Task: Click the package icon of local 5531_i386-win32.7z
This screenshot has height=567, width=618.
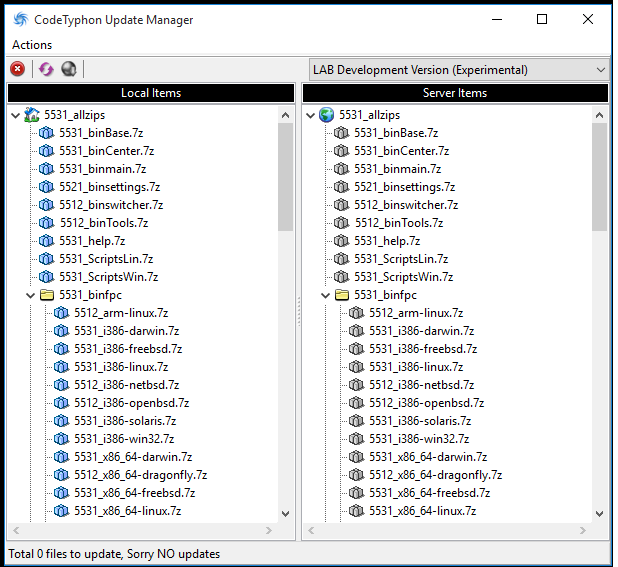Action: [61, 439]
